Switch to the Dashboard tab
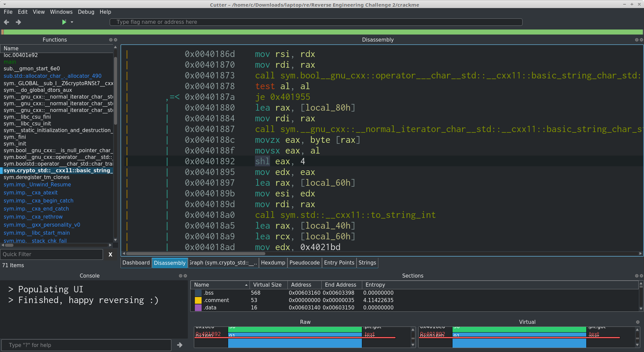 coord(136,263)
